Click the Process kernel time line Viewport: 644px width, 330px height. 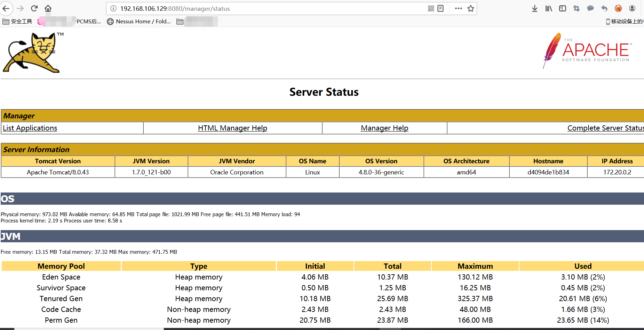pos(61,221)
